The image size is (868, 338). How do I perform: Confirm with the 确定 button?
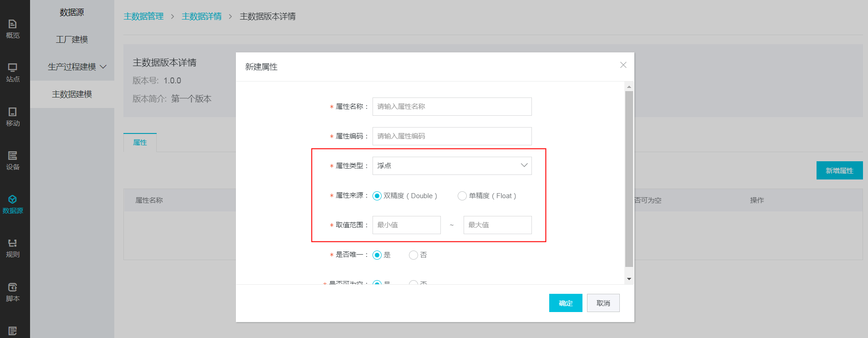[566, 303]
